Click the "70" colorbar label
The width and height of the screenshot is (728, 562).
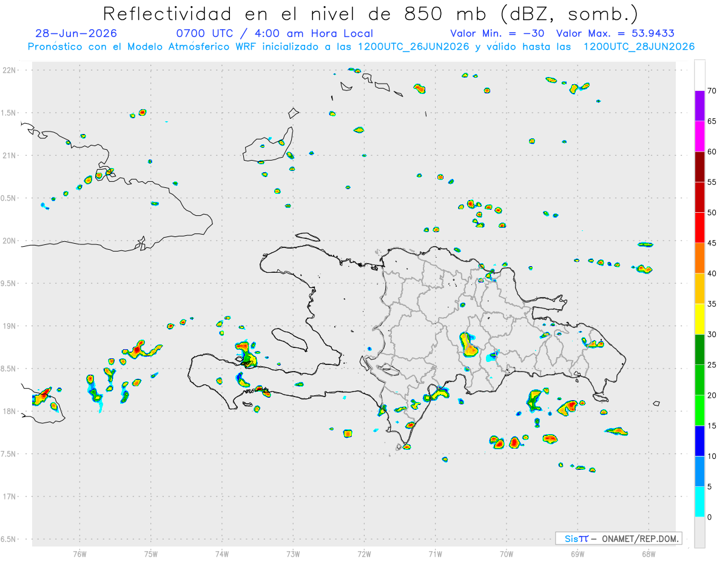click(x=712, y=91)
